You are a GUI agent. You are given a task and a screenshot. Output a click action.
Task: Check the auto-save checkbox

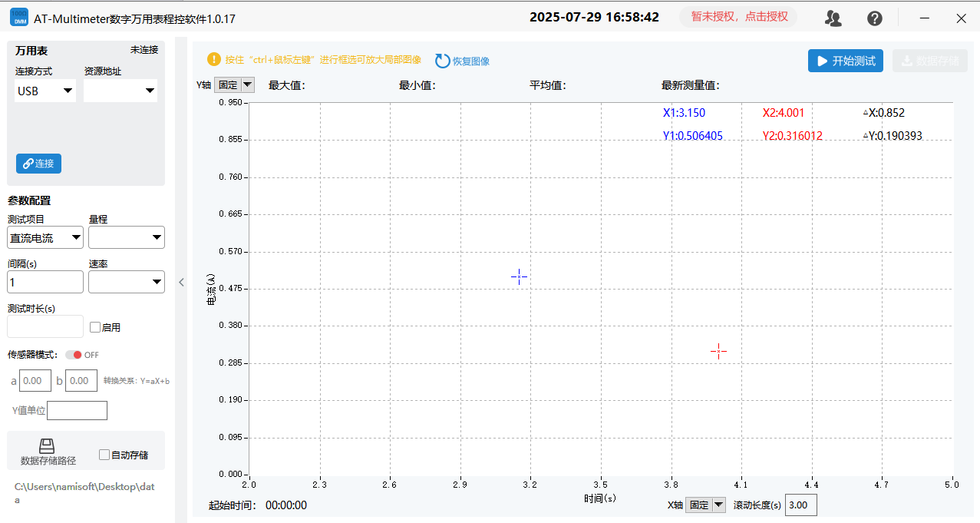tap(104, 455)
